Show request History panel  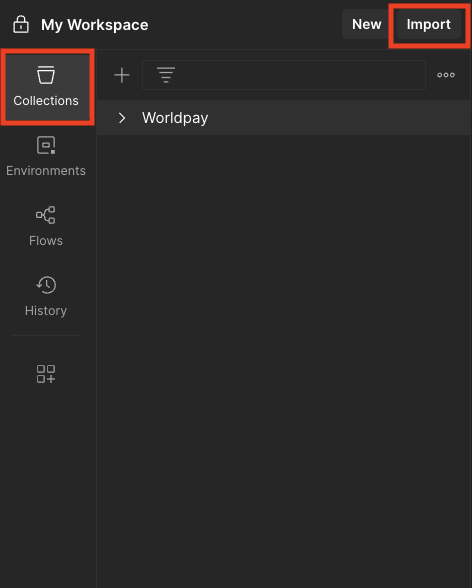point(46,296)
